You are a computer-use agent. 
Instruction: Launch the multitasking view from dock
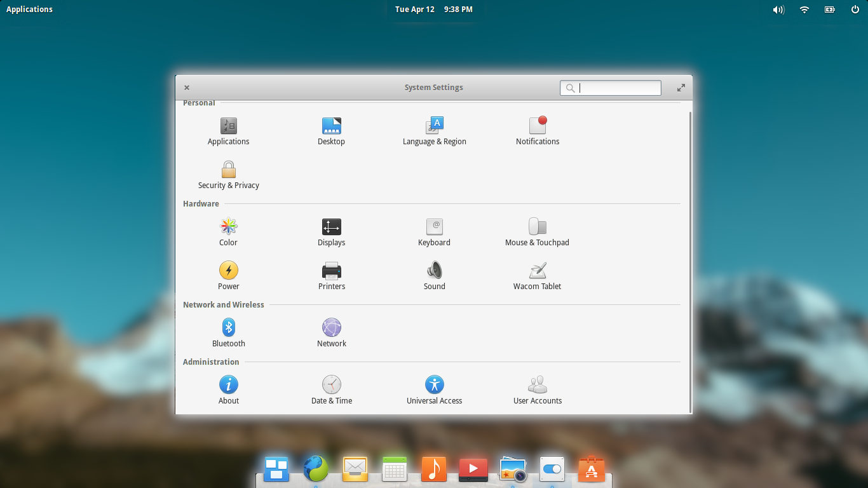(x=276, y=469)
